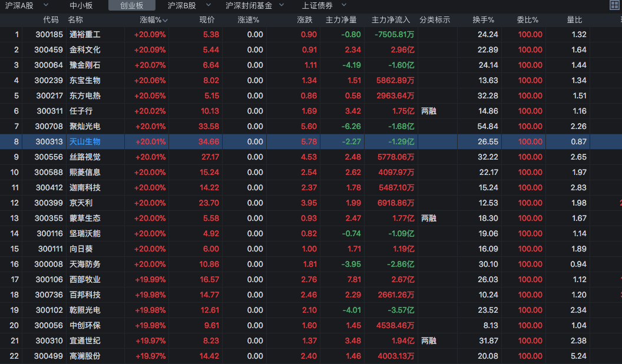
Task: Click 两融 tag in 蒙草生态 row
Action: pyautogui.click(x=429, y=219)
